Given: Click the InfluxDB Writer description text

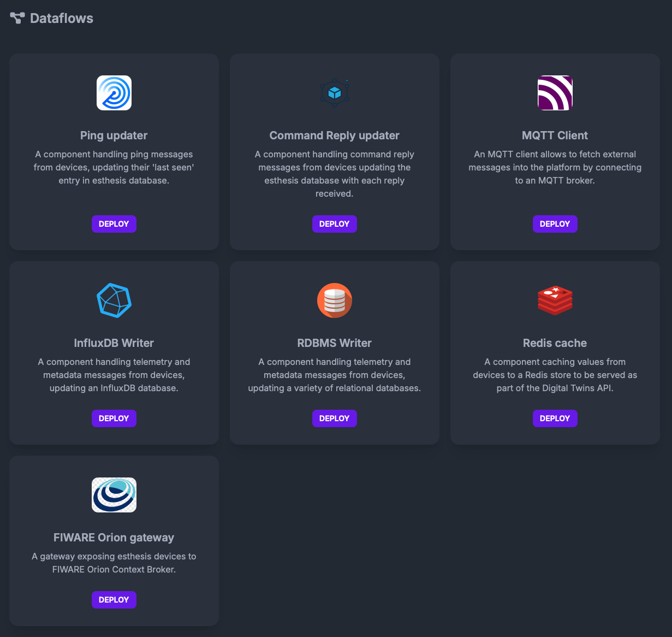Looking at the screenshot, I should coord(114,375).
